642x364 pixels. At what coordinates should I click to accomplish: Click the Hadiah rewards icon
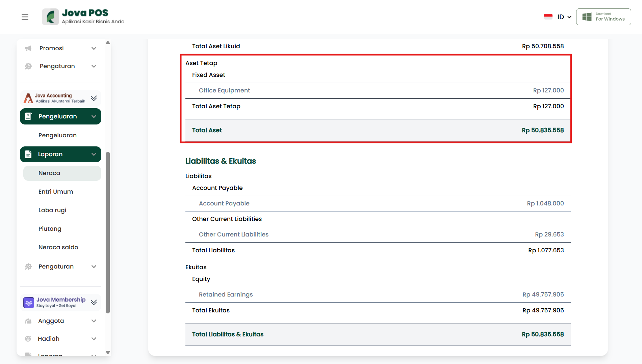(x=28, y=339)
